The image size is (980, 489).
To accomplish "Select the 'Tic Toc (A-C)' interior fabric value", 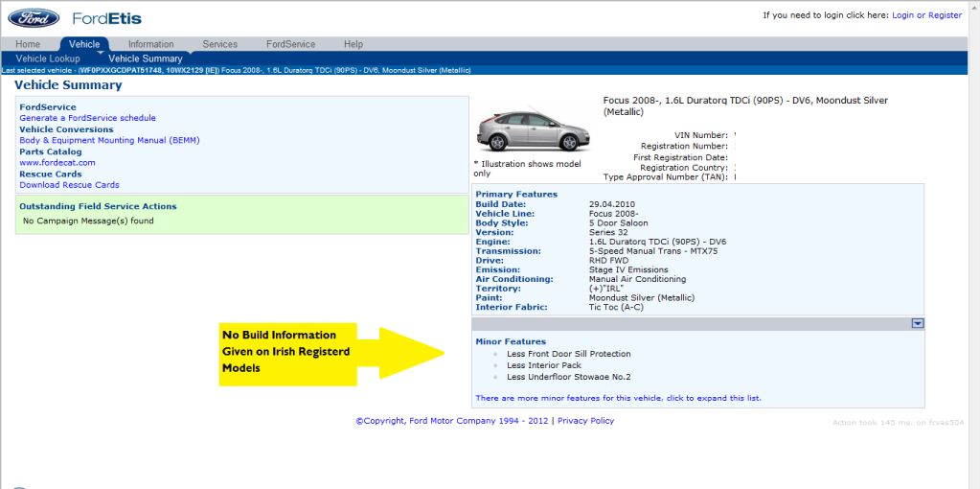I will pos(616,307).
